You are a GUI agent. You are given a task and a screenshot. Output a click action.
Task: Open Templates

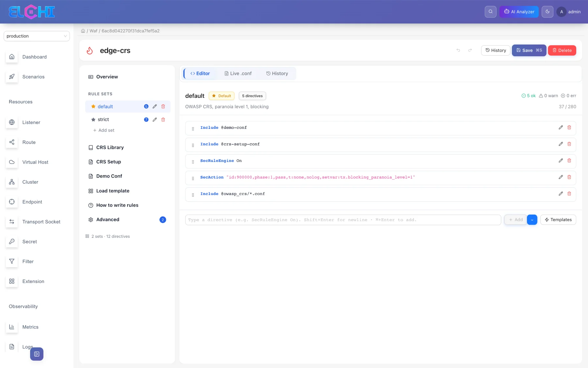pyautogui.click(x=558, y=220)
